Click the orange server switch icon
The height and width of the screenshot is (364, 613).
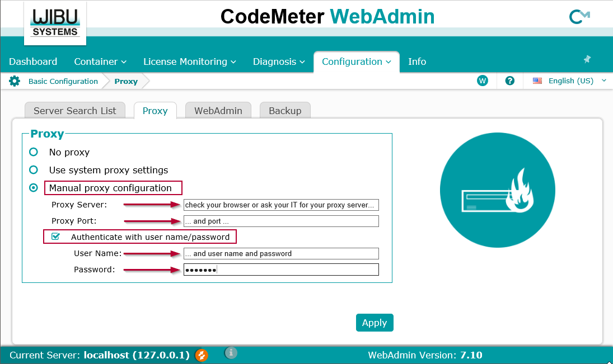click(x=202, y=355)
